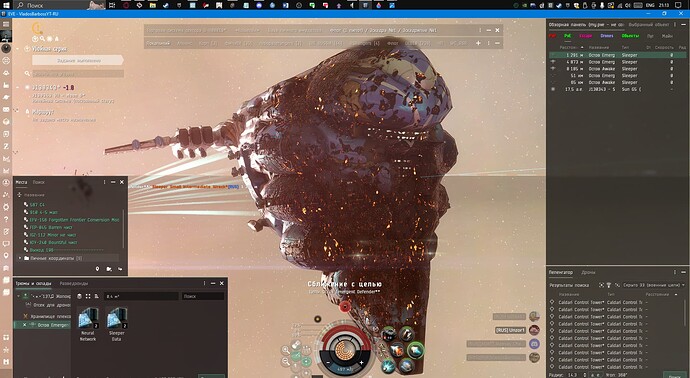Select the Sleeper Data item in cargo
690x378 pixels.
click(117, 324)
